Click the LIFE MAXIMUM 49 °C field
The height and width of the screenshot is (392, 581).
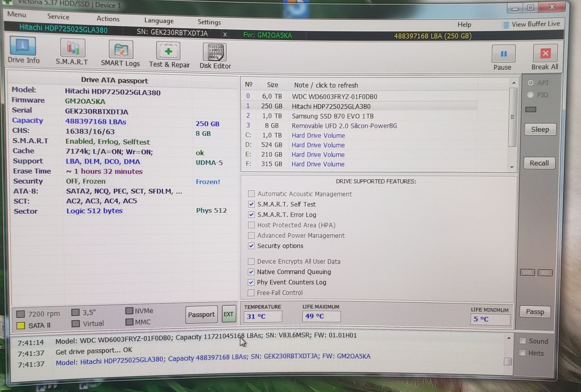pos(321,316)
